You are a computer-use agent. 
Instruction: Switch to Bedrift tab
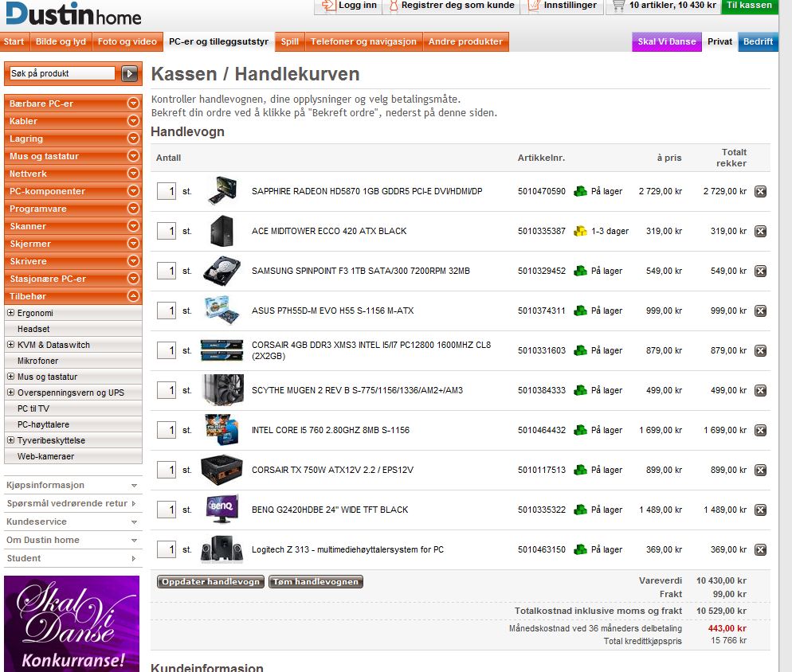point(759,42)
